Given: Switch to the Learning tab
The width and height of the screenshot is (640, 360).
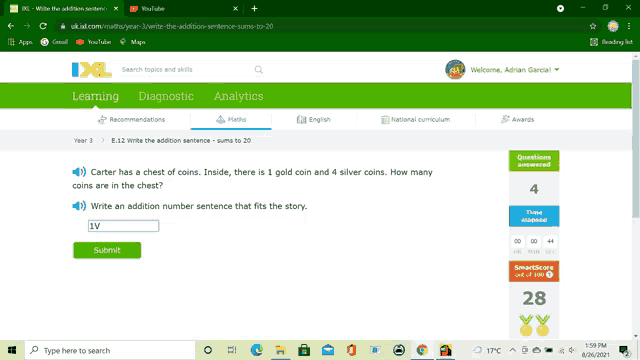Looking at the screenshot, I should pos(96,96).
